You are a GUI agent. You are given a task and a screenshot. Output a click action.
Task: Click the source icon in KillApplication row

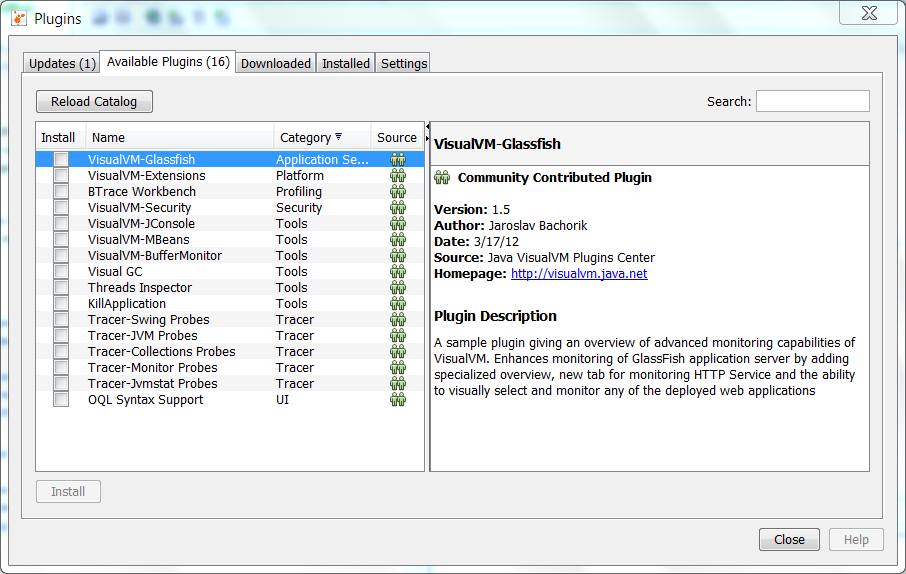(398, 303)
